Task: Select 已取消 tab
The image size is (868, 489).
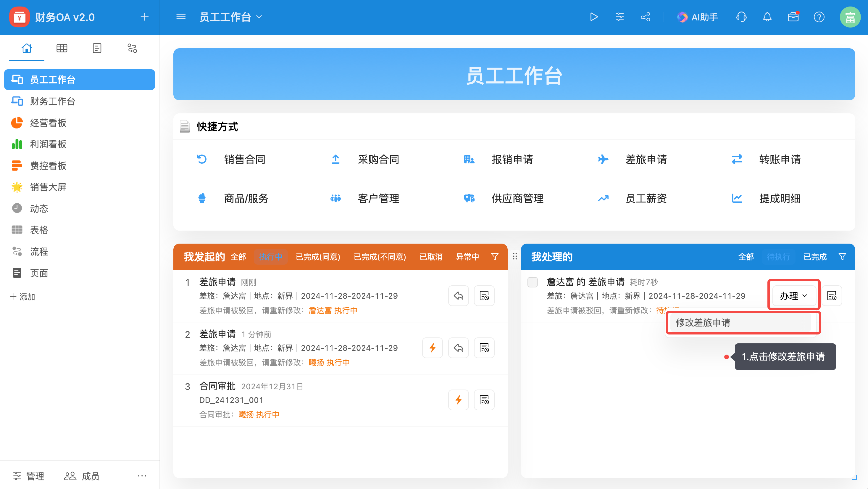Action: [x=431, y=257]
